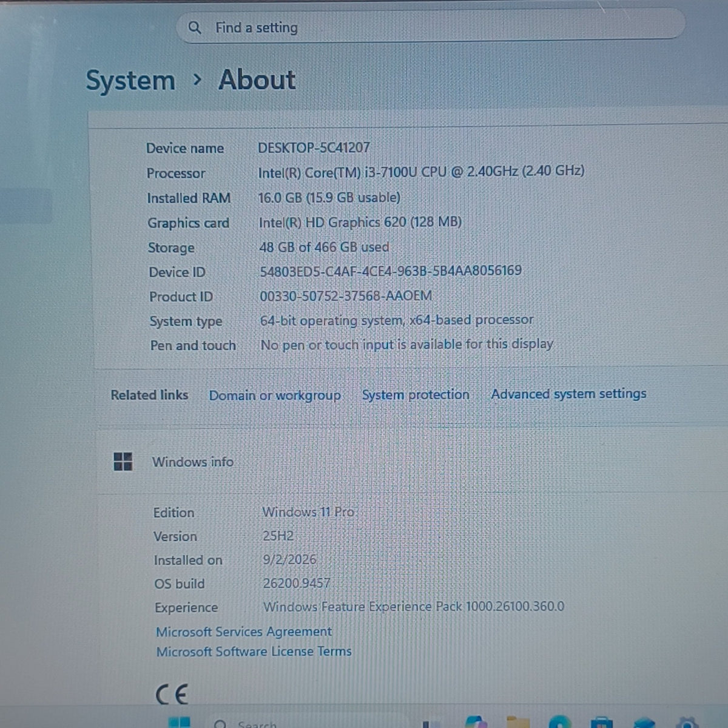
Task: Click the Graphics card label
Action: pos(188,223)
